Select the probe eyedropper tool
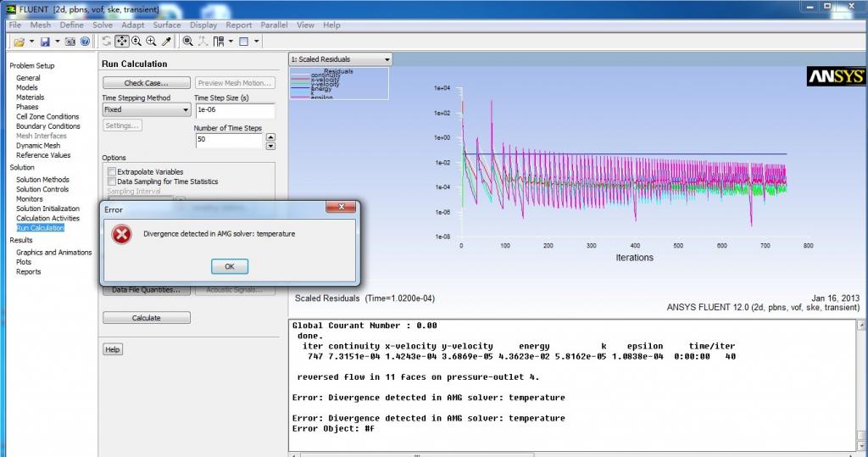The image size is (868, 457). coord(166,42)
